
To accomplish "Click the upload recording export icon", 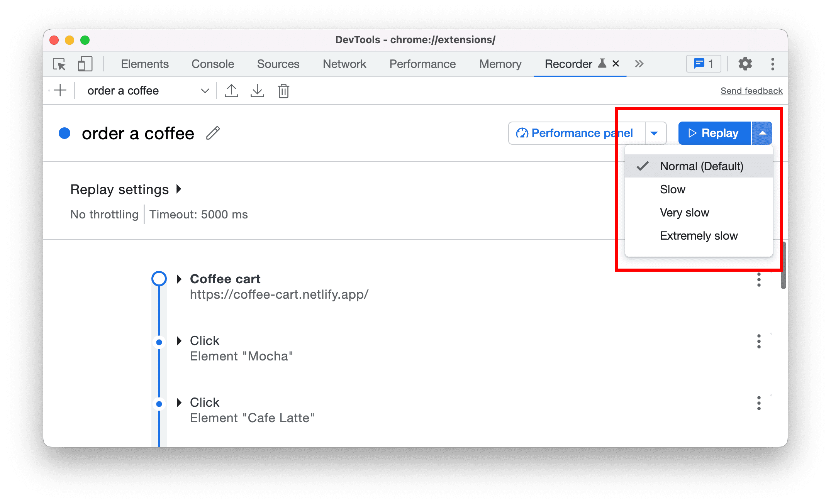I will coord(231,91).
